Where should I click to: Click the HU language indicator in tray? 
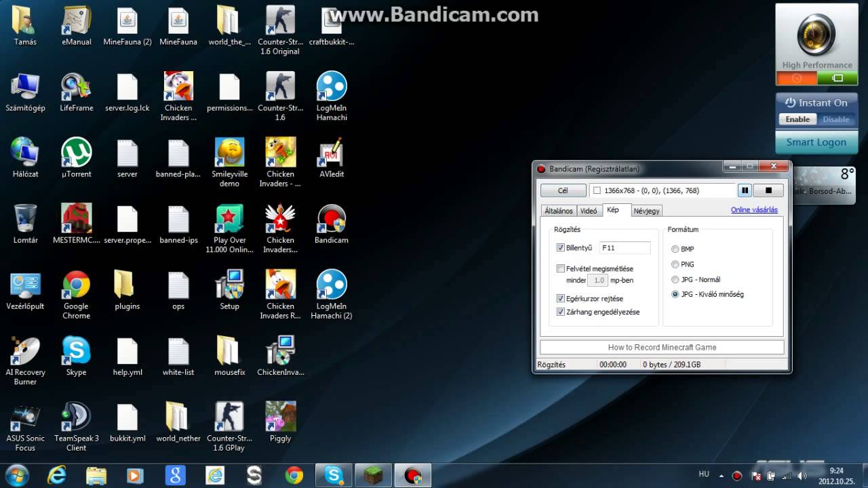click(x=705, y=475)
